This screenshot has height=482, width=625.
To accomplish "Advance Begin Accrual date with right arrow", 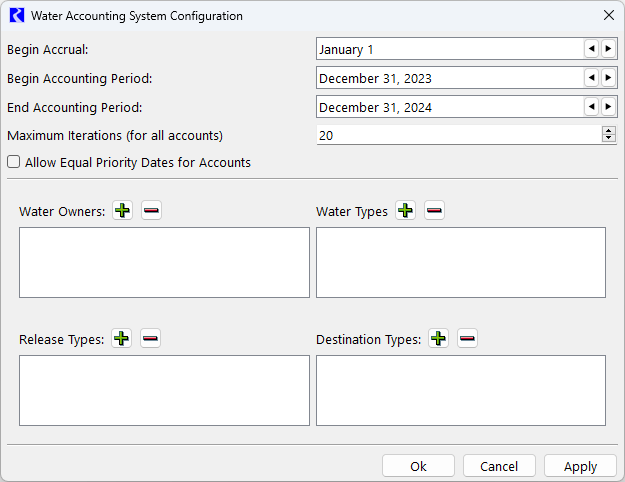I will pos(608,49).
